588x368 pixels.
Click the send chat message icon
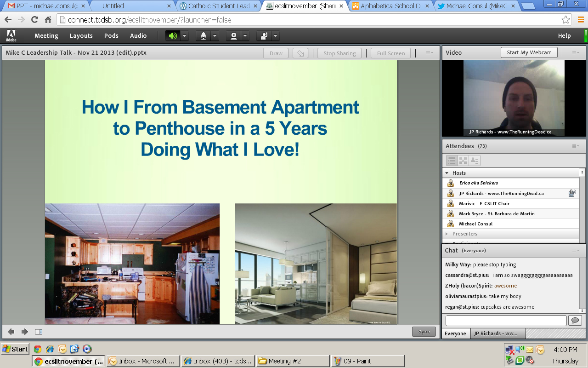575,321
